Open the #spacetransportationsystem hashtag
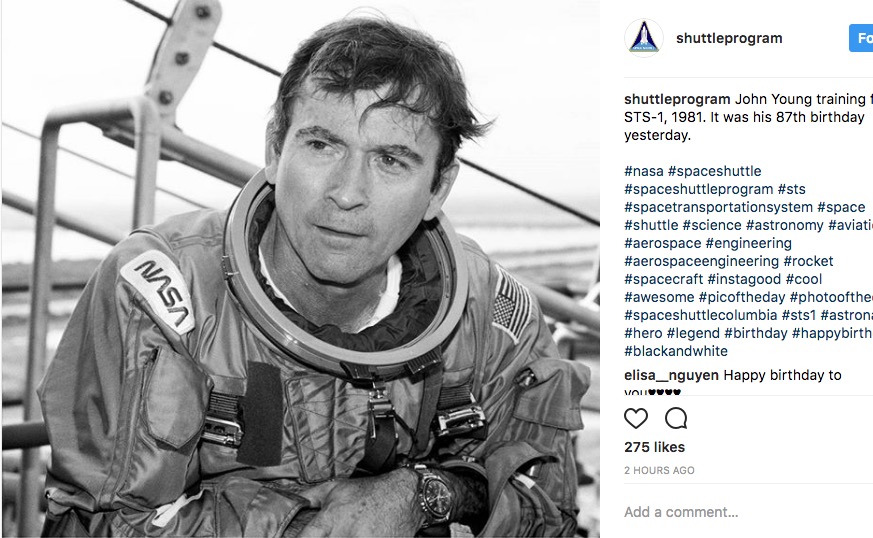 coord(718,207)
